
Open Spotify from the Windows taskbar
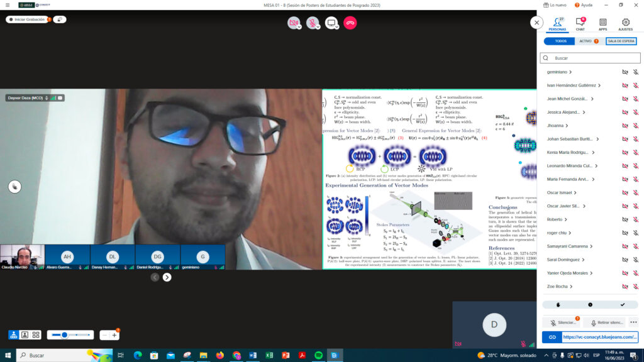pyautogui.click(x=318, y=355)
